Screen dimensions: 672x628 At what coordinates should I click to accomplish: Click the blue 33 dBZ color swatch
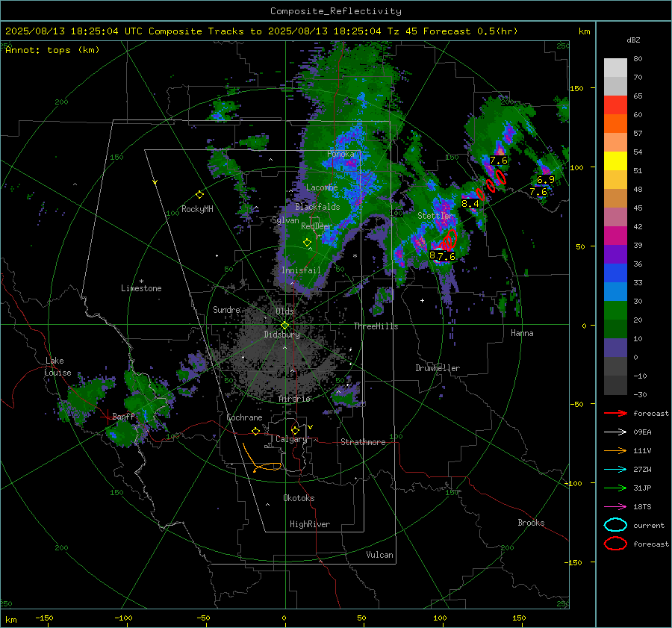tap(615, 273)
